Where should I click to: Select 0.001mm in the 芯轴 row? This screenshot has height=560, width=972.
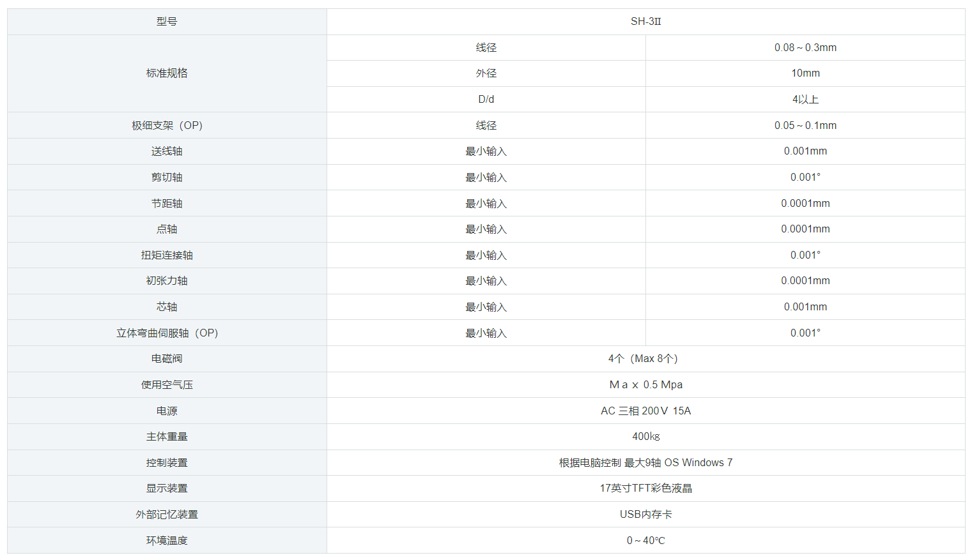805,307
